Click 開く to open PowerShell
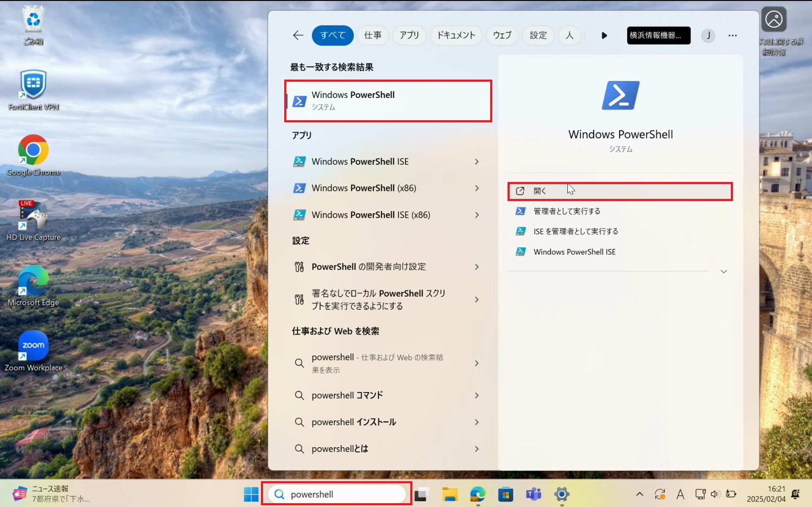Image resolution: width=812 pixels, height=507 pixels. pyautogui.click(x=620, y=191)
